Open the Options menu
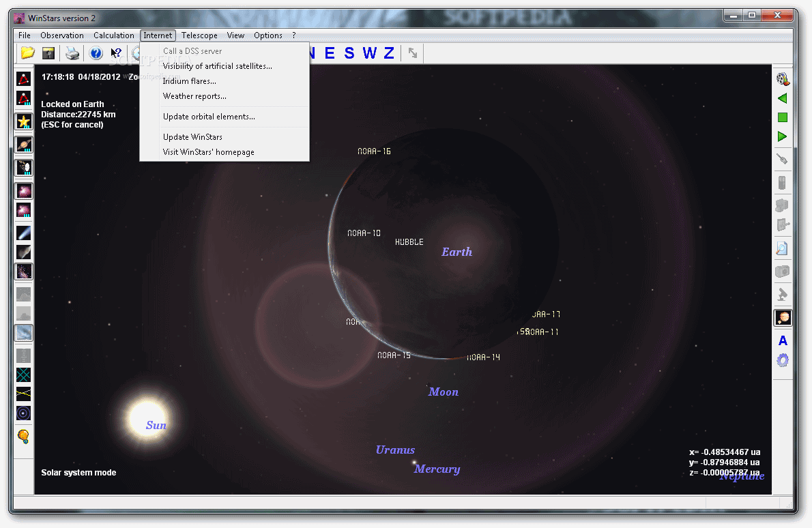Viewport: 812px width, 528px height. point(267,35)
